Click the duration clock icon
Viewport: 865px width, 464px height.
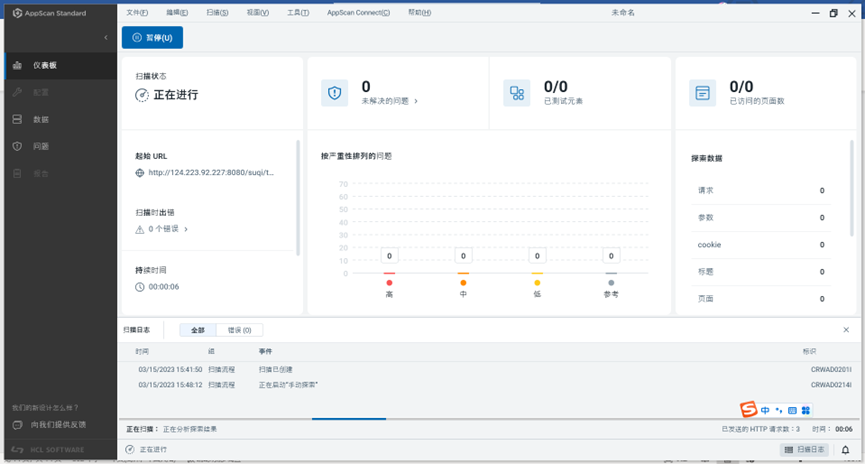click(x=140, y=287)
